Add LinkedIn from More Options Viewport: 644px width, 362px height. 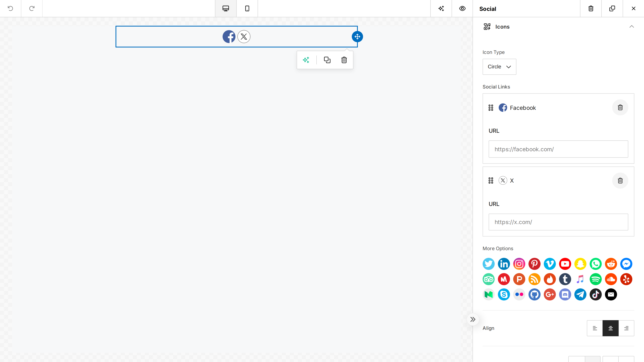pos(504,264)
